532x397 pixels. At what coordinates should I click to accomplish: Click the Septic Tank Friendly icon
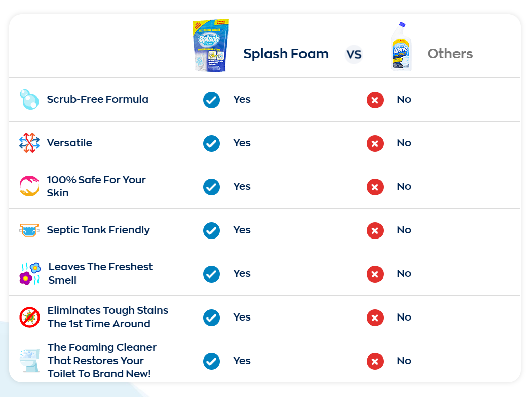(x=29, y=230)
